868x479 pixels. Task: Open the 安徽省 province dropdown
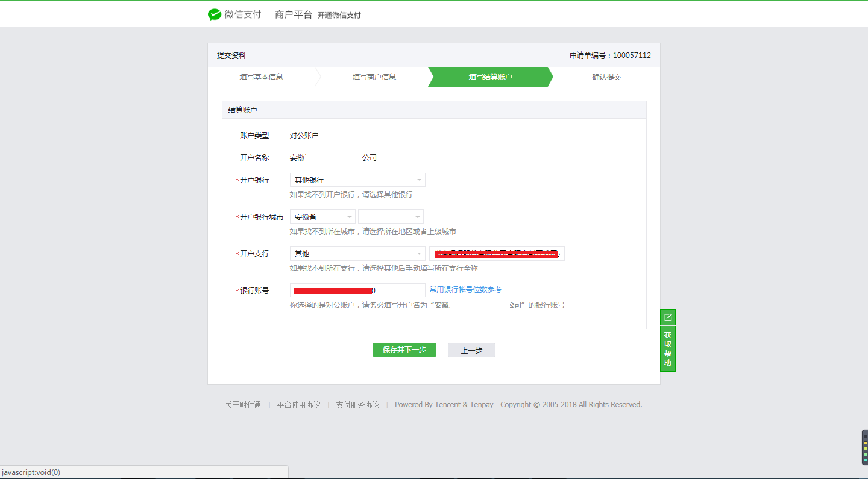click(322, 216)
